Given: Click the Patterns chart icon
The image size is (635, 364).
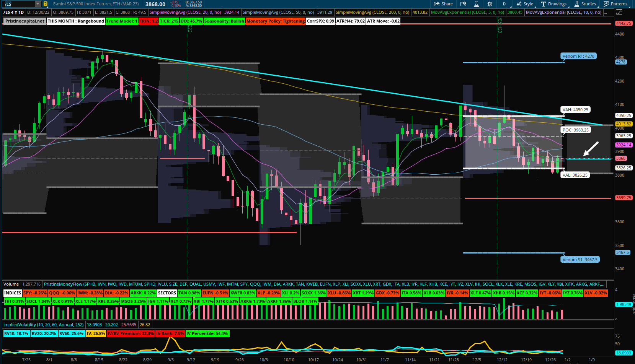Looking at the screenshot, I should (606, 4).
